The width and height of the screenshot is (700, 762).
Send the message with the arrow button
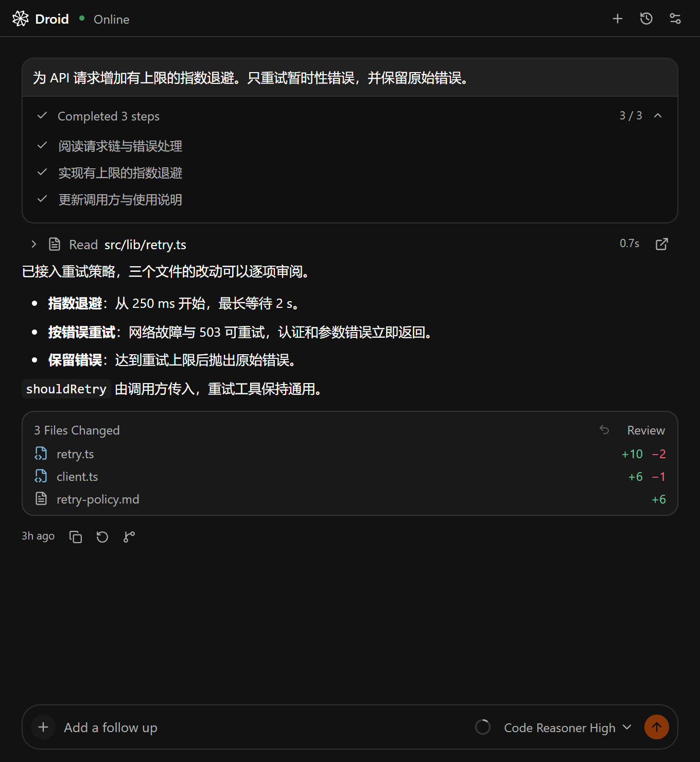657,727
